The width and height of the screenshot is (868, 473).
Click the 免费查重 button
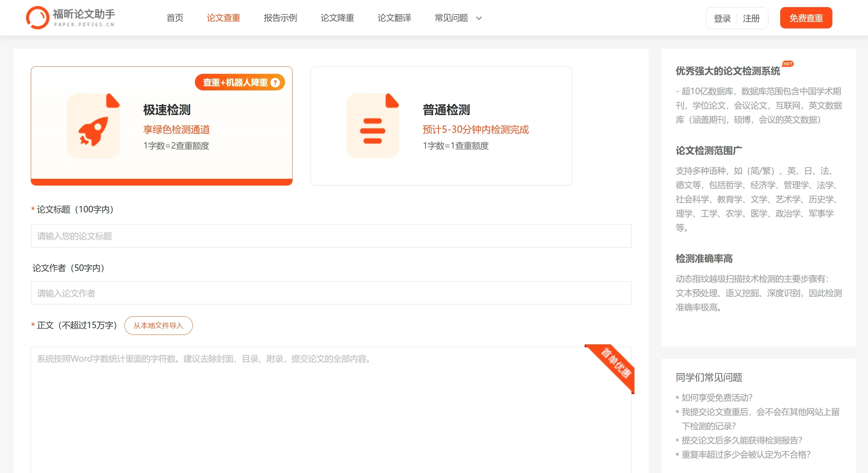(806, 18)
